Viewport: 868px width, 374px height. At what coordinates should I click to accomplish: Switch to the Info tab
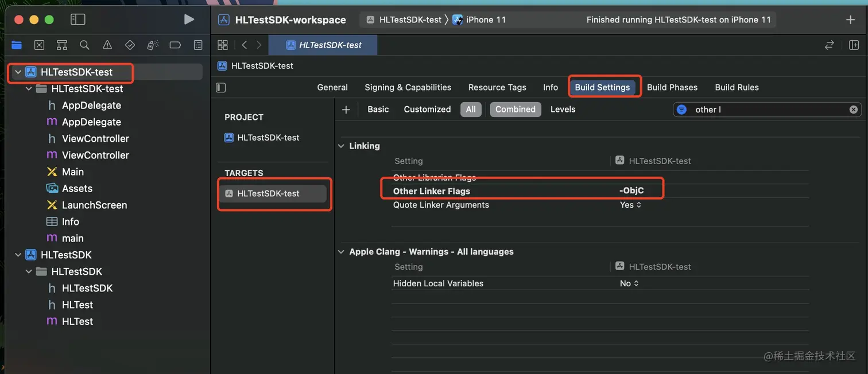551,87
